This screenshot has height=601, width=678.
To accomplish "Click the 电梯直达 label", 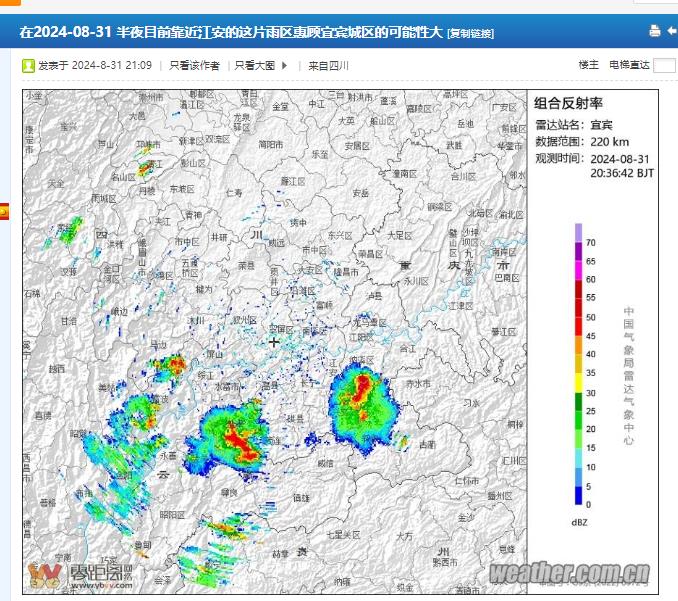I will coord(629,65).
